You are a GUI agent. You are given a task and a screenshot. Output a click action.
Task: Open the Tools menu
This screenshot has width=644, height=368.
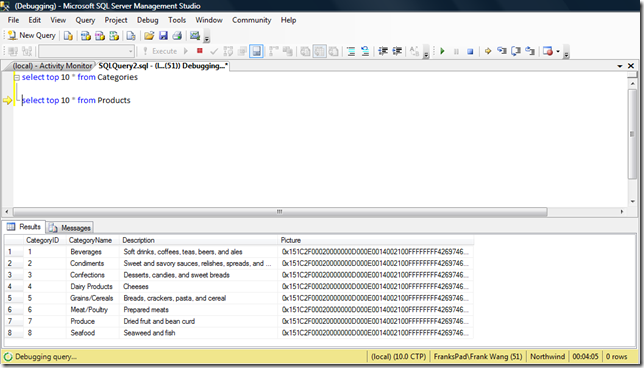pyautogui.click(x=177, y=20)
